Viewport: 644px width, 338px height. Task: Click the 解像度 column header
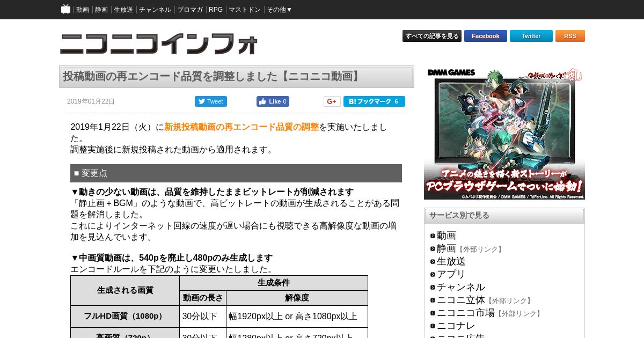click(x=297, y=298)
